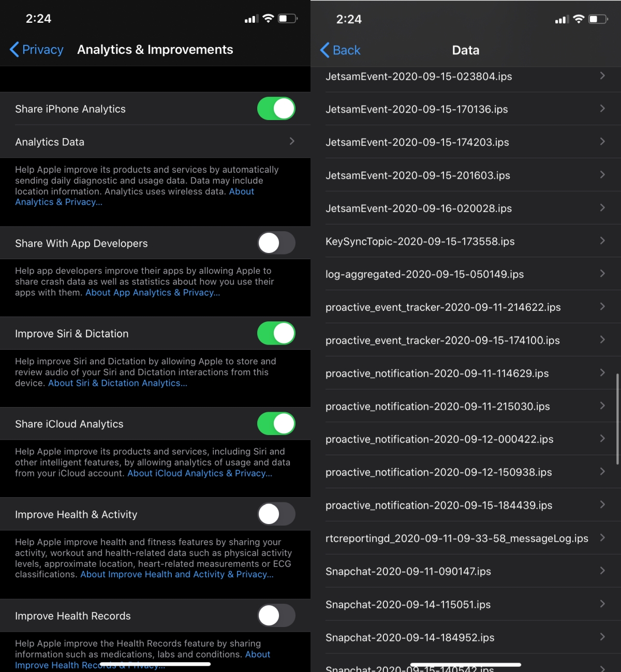Open the Analytics Data row
This screenshot has width=621, height=672.
click(x=155, y=142)
